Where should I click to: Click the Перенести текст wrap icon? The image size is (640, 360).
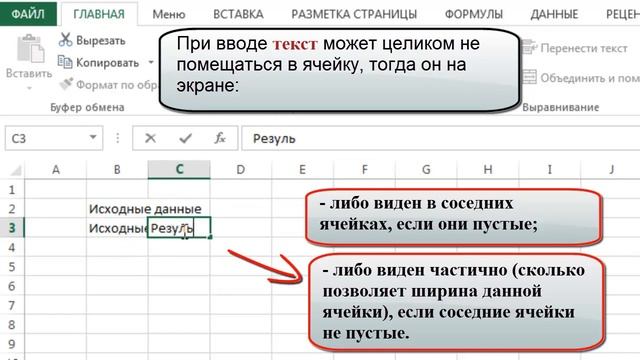coord(529,48)
